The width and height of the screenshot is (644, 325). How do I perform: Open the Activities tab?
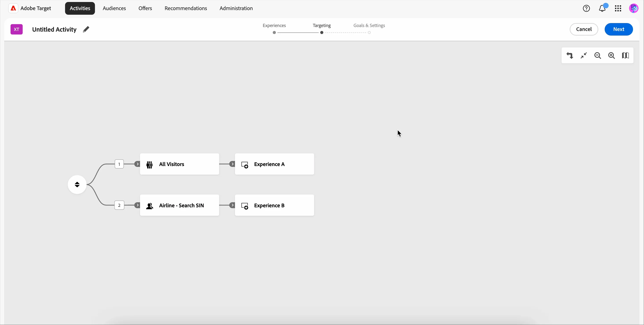(80, 9)
